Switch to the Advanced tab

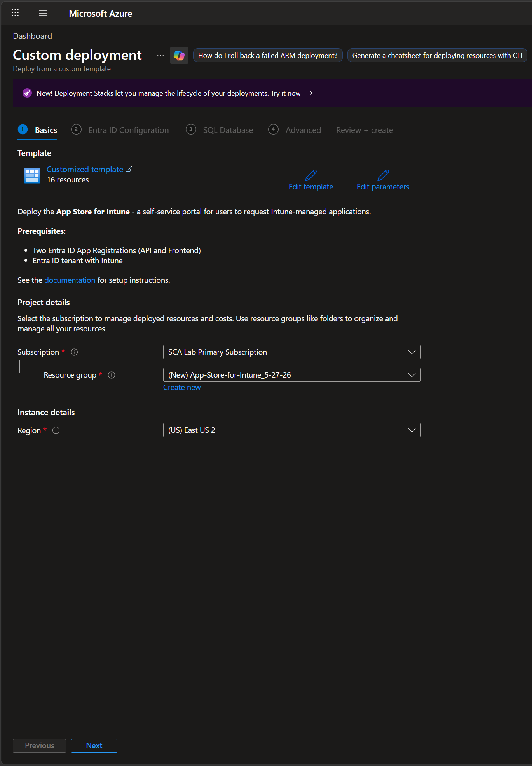[303, 130]
